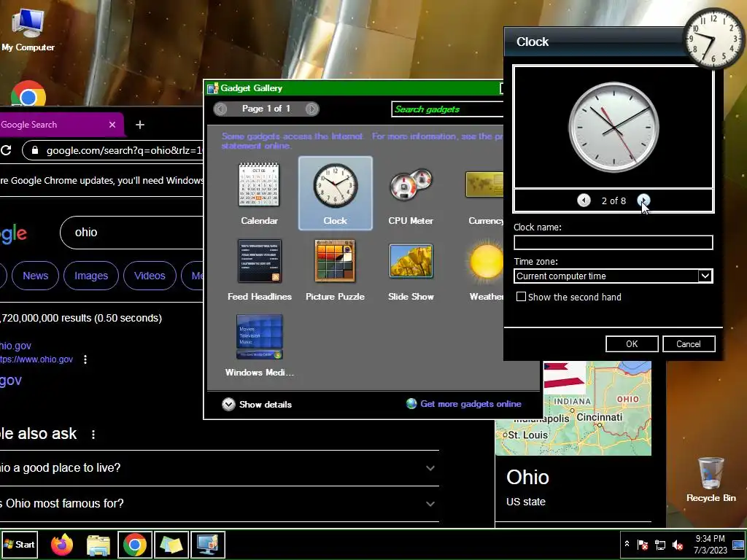Click next page arrow in Gadget Gallery
747x560 pixels.
pos(311,109)
